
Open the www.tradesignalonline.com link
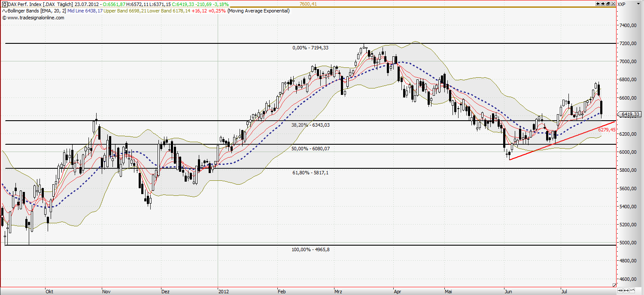[x=36, y=18]
